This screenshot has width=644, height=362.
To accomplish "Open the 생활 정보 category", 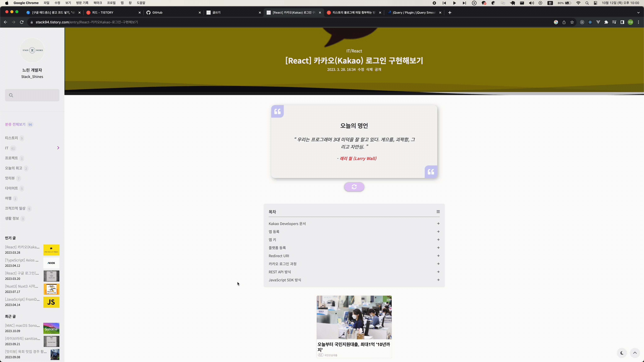I will pyautogui.click(x=12, y=218).
